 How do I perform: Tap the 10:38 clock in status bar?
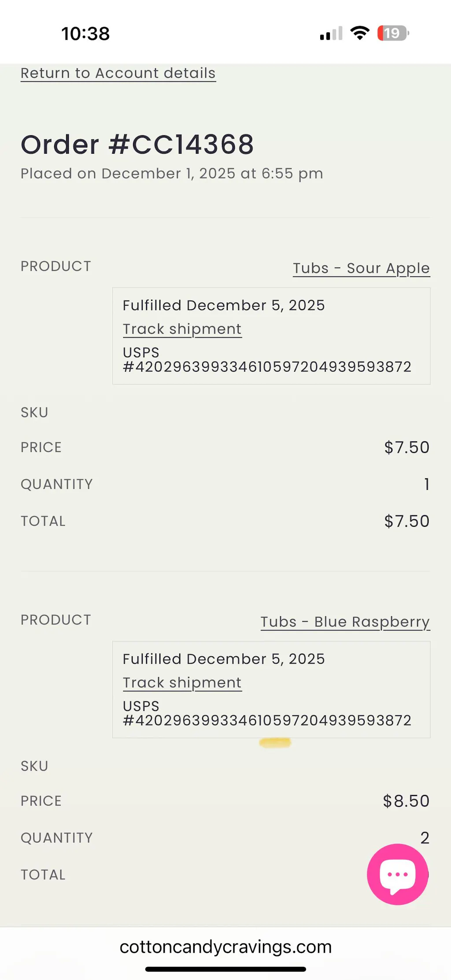click(x=85, y=33)
